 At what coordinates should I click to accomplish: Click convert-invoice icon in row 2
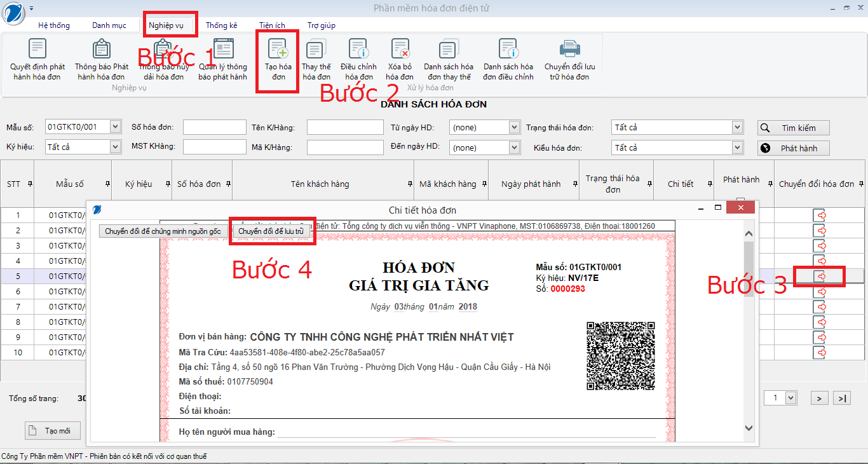coord(820,230)
